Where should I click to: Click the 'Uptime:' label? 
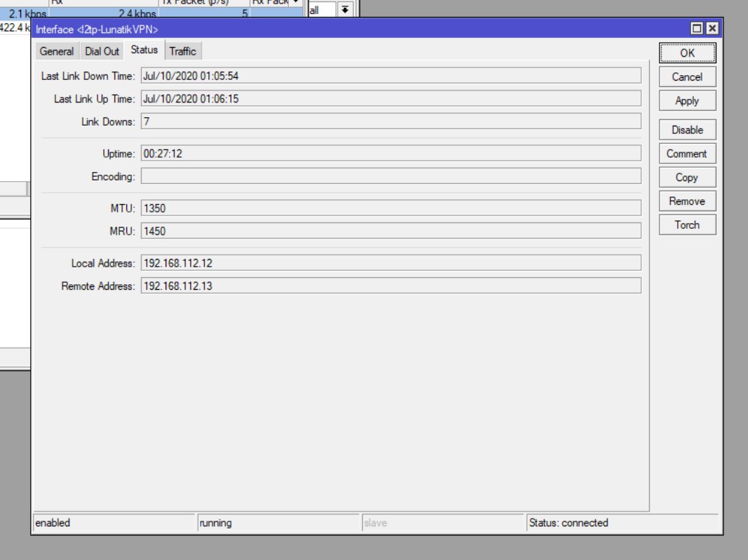119,154
